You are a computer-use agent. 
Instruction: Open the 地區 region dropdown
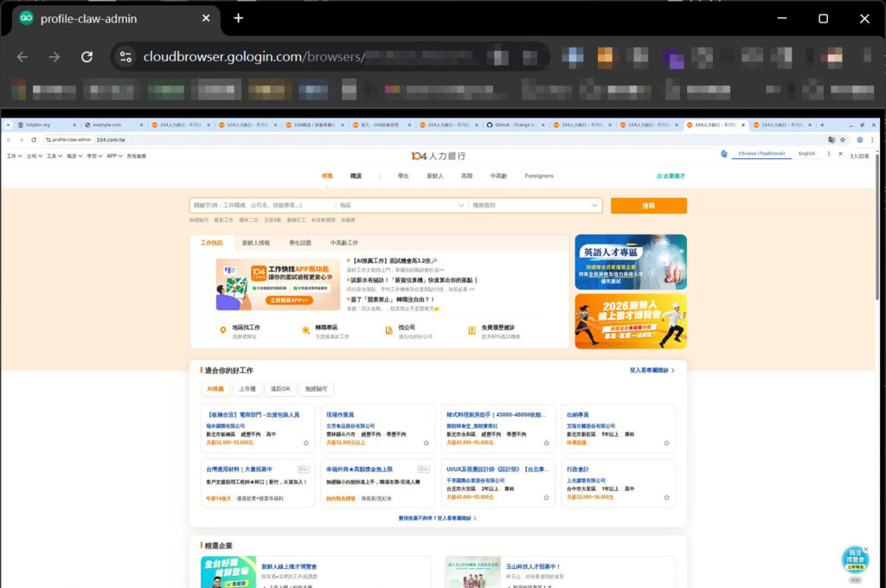[x=401, y=206]
